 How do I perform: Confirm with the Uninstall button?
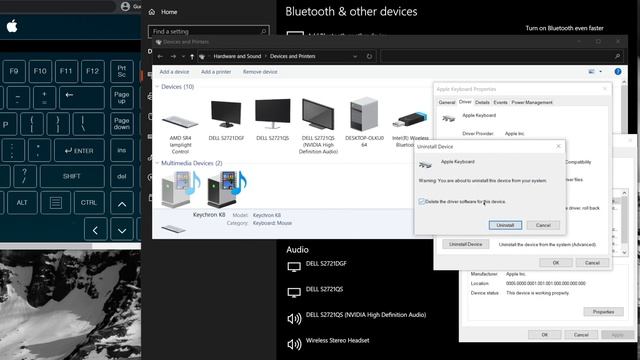click(x=505, y=225)
